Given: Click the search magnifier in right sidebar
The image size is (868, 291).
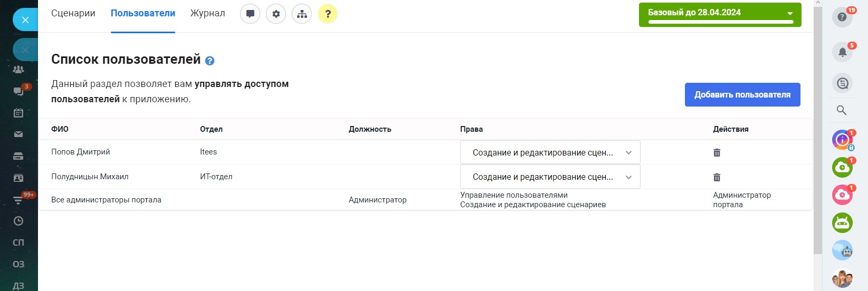Looking at the screenshot, I should 842,110.
